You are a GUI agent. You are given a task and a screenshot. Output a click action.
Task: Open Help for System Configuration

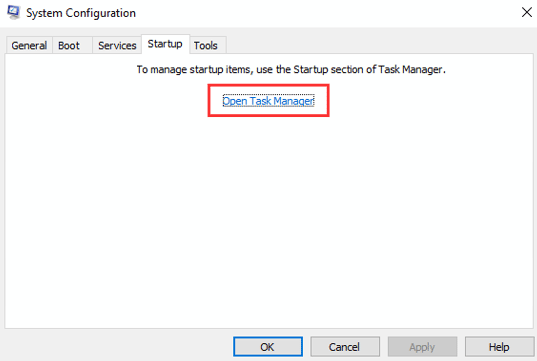pos(499,347)
